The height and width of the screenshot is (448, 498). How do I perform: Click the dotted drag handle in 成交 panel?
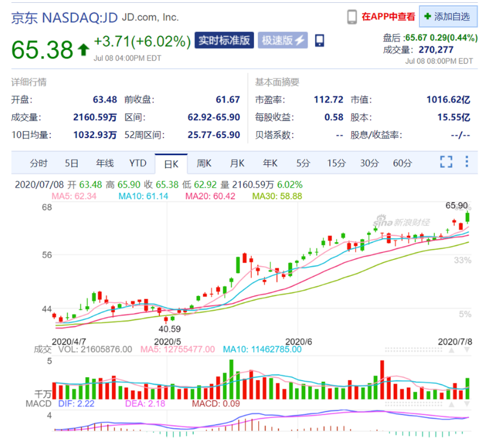point(413,350)
